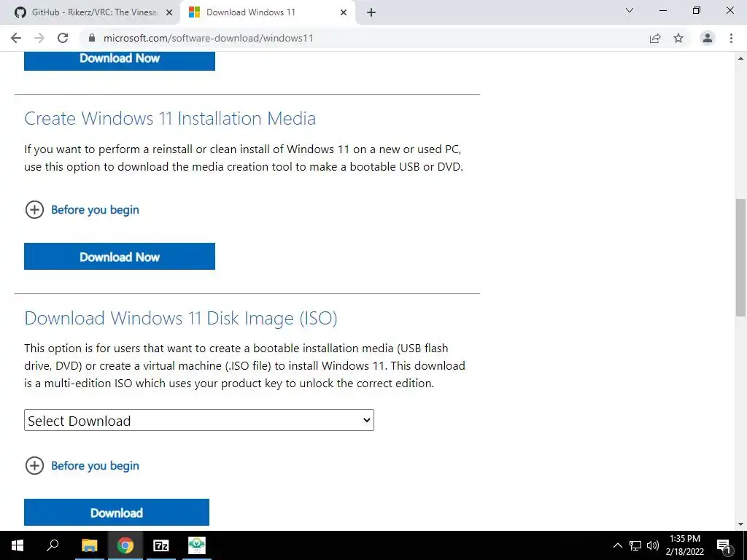Click the address bar URL
This screenshot has width=747, height=560.
(x=208, y=38)
